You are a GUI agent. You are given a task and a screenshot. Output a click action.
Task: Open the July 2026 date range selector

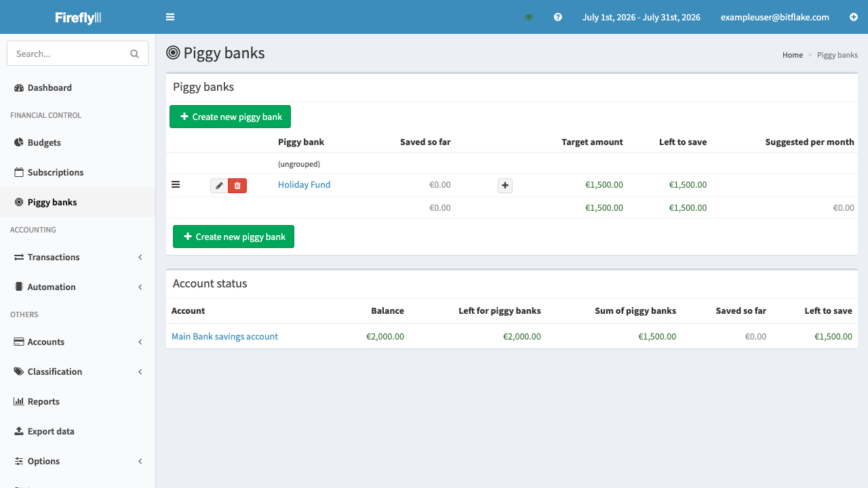click(x=641, y=17)
